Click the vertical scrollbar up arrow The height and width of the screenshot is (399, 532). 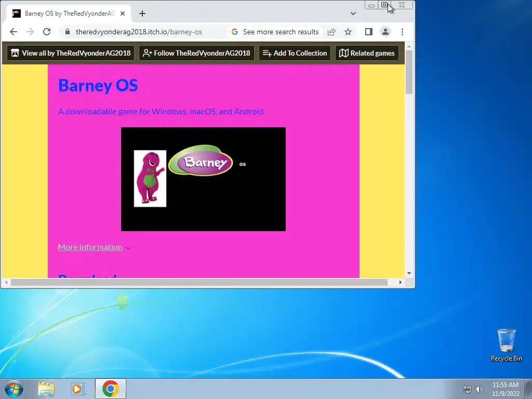[409, 46]
